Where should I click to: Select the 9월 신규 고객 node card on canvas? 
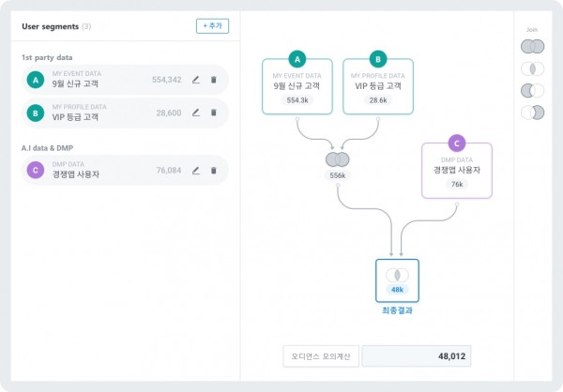[297, 86]
